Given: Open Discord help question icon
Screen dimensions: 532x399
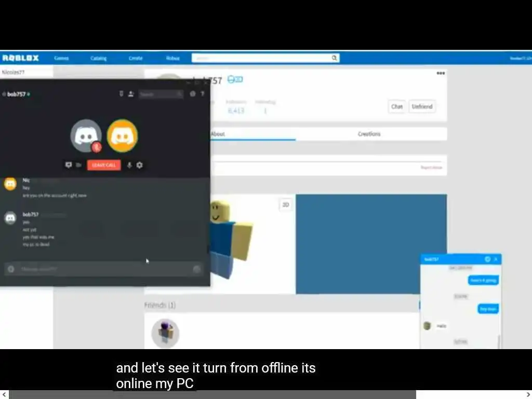Looking at the screenshot, I should 203,94.
